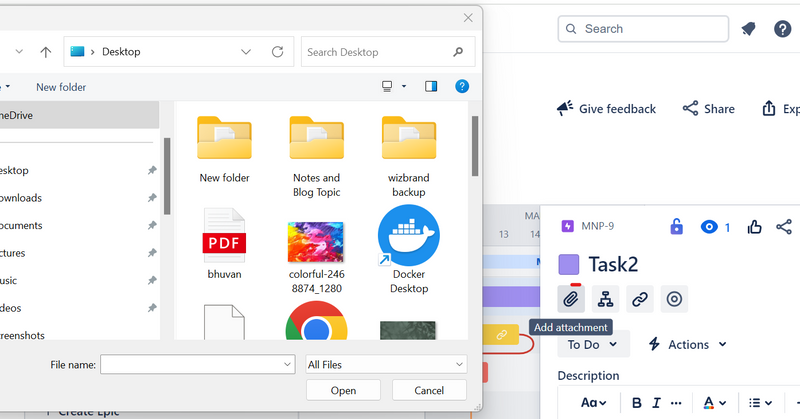Click the thumbs-up vote icon
The width and height of the screenshot is (800, 419).
point(752,227)
